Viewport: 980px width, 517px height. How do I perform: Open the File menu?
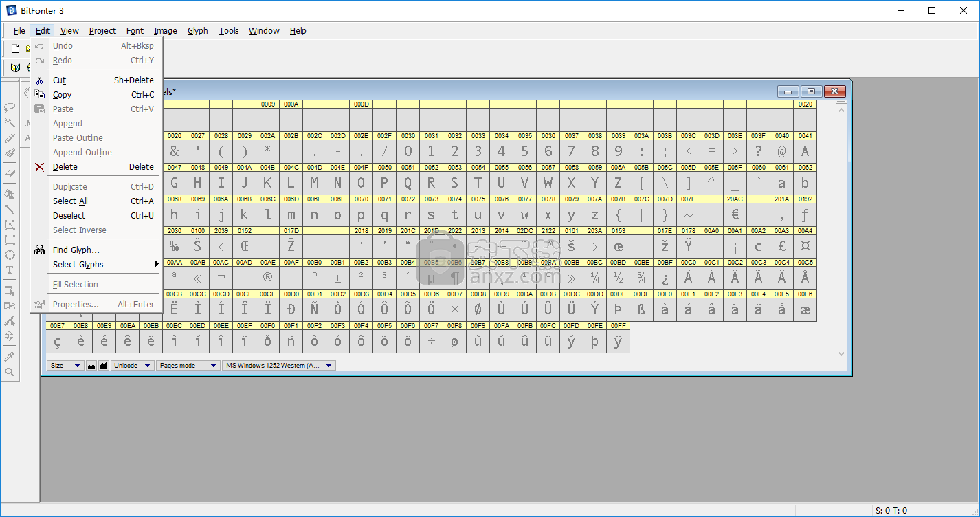coord(19,30)
